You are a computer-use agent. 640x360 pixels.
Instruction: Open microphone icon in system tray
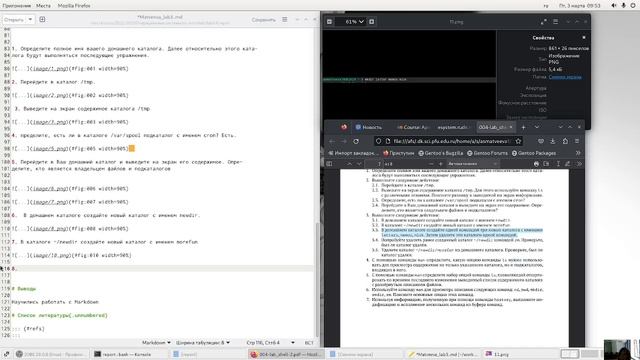(624, 6)
